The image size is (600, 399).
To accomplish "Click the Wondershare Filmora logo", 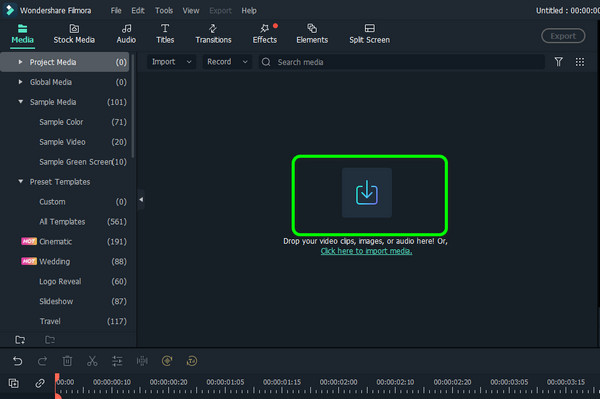I will (10, 10).
